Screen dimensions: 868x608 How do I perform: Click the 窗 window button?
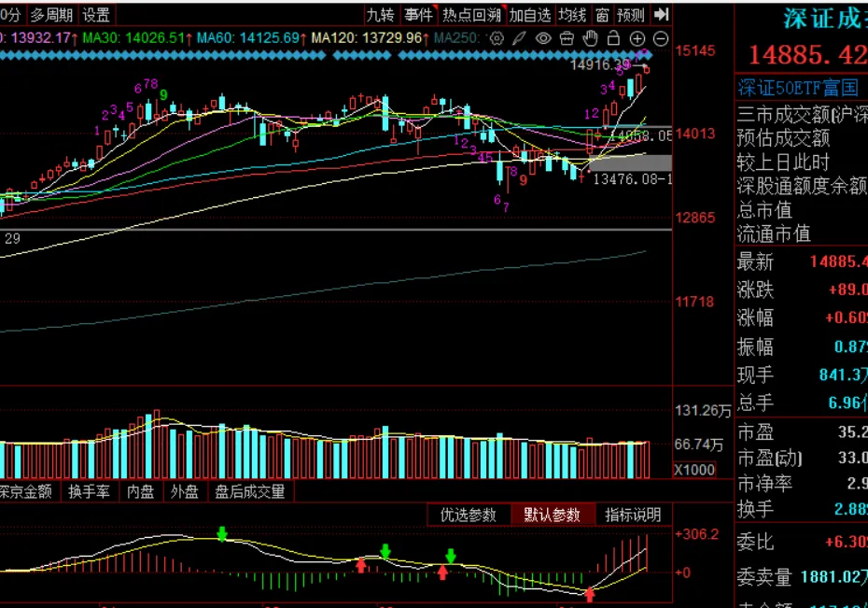click(602, 15)
